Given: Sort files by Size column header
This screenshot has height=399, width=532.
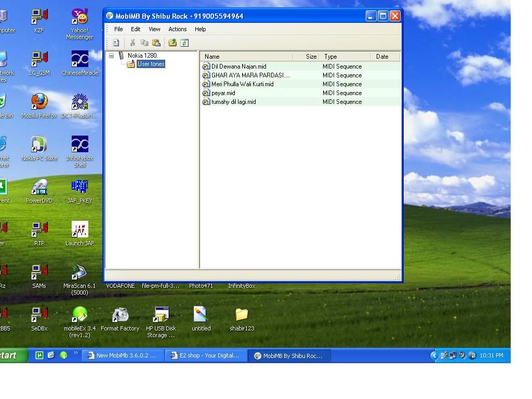Looking at the screenshot, I should click(x=305, y=56).
